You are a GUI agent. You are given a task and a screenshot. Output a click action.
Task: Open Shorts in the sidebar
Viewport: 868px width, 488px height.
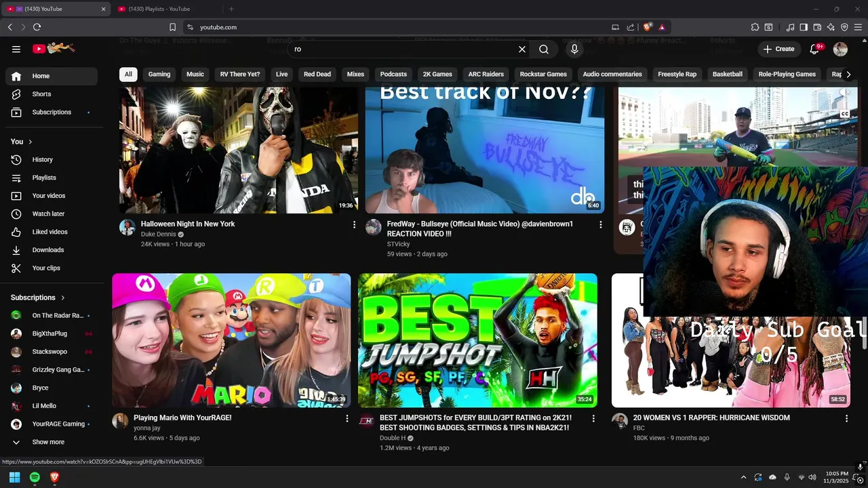(52, 94)
